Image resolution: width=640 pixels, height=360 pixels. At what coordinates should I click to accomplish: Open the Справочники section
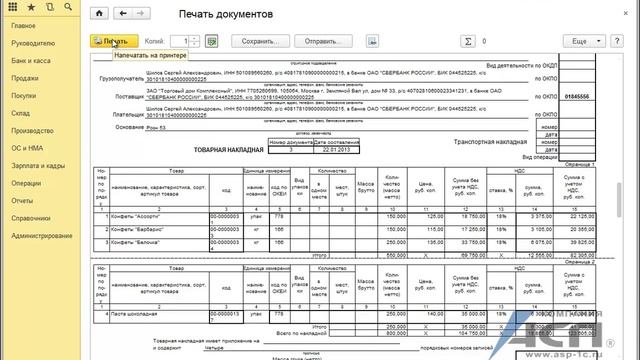pyautogui.click(x=31, y=219)
